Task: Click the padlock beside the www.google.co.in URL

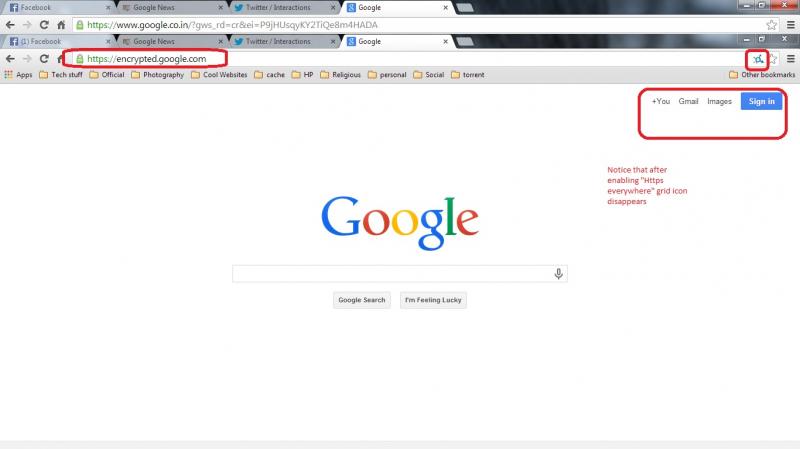Action: 79,24
